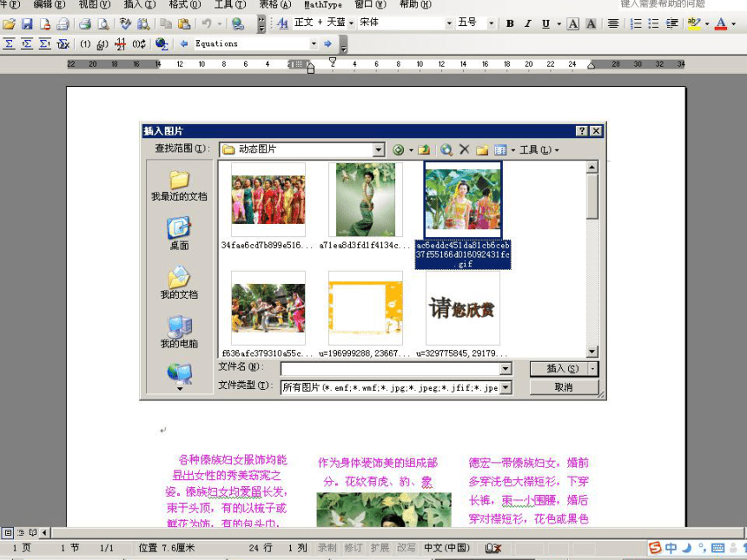Open the Styles and Formatting pane icon

(282, 23)
